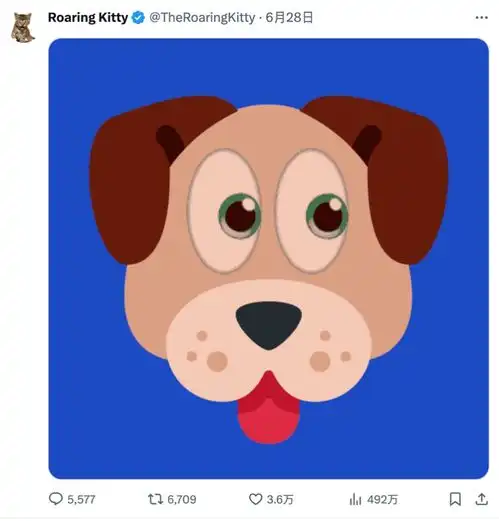Viewport: 499px width, 521px height.
Task: Click the blue verified badge
Action: 138,17
